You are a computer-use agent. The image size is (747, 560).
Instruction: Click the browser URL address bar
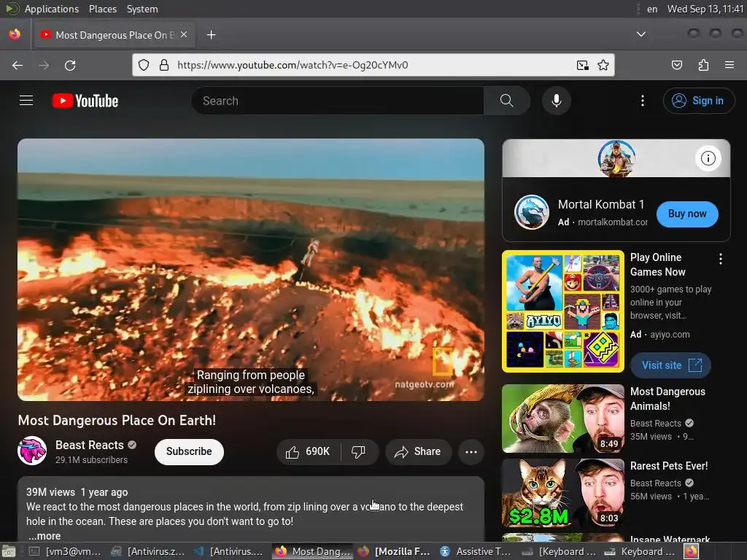point(373,65)
